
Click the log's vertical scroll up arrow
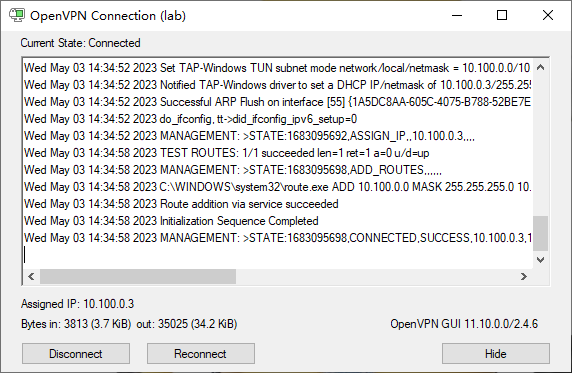click(x=541, y=68)
